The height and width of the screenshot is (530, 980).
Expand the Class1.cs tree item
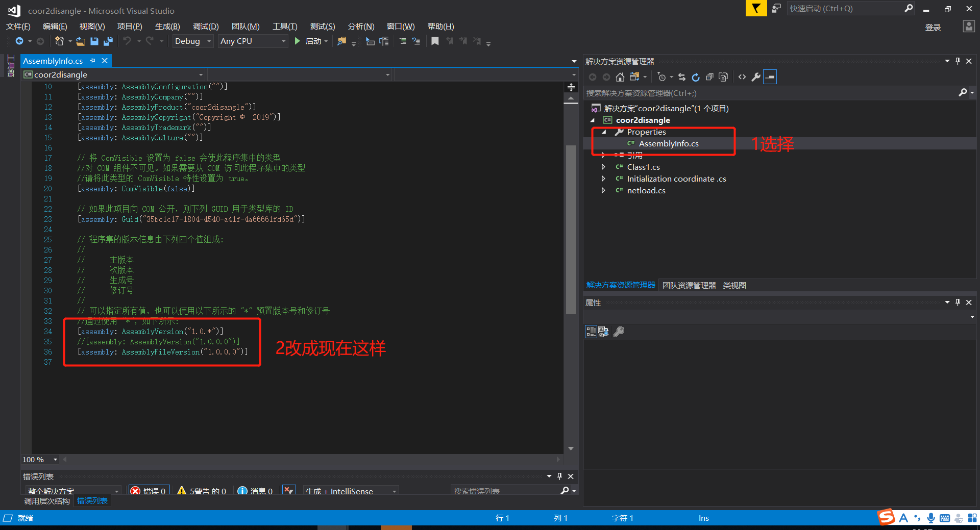click(604, 167)
